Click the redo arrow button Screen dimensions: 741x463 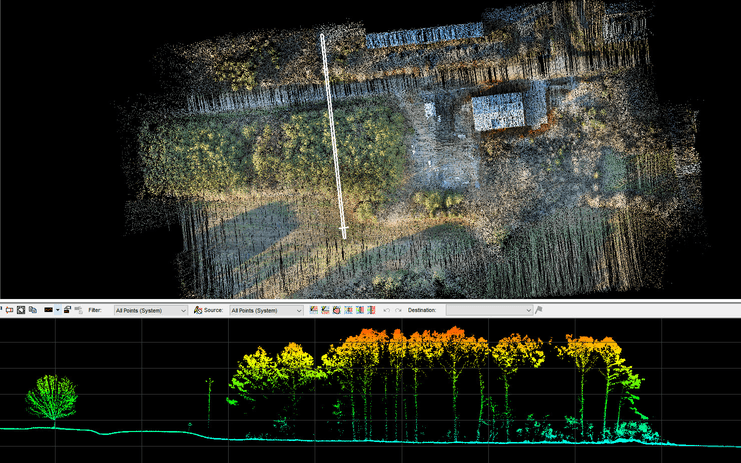[398, 310]
